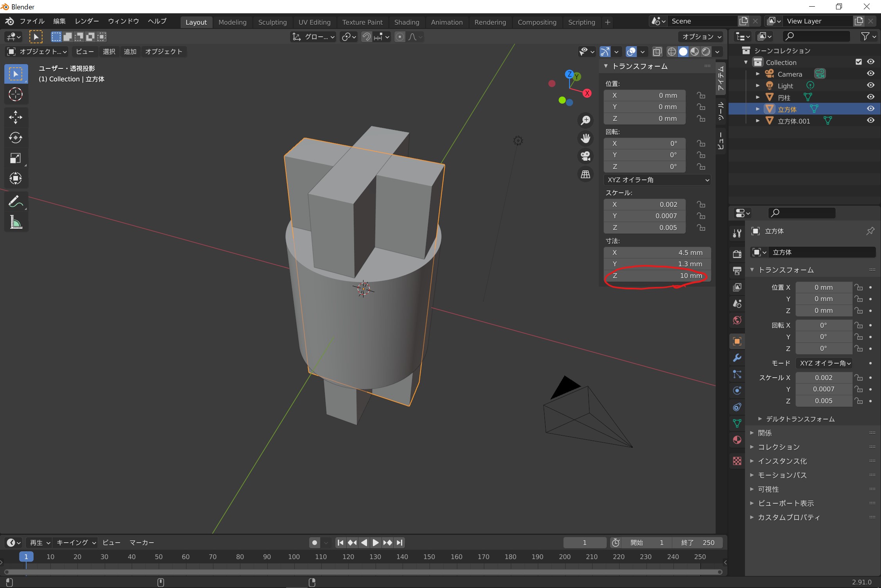Screen dimensions: 881x588
Task: Hide the Light object in outliner
Action: click(x=870, y=85)
